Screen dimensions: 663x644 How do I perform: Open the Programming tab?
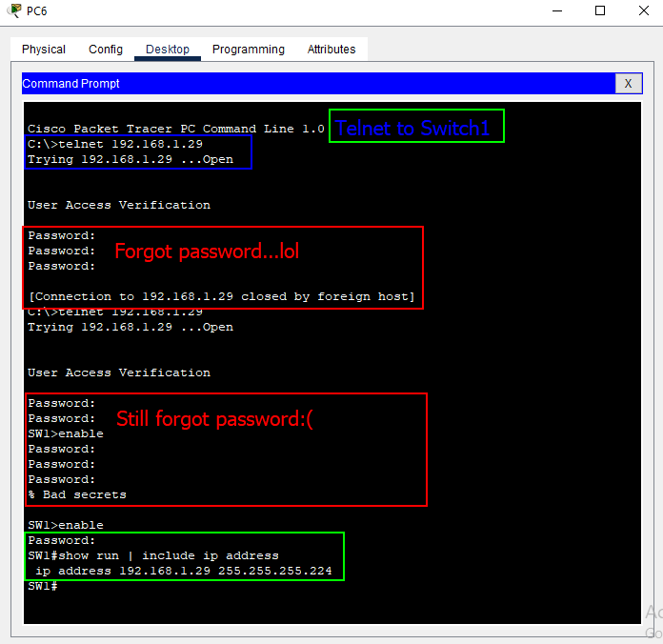tap(249, 49)
